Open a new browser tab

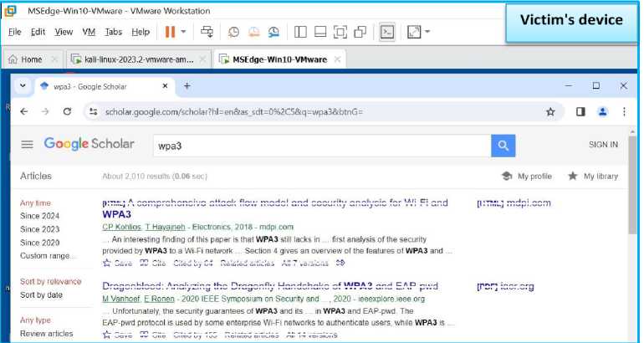coord(187,86)
